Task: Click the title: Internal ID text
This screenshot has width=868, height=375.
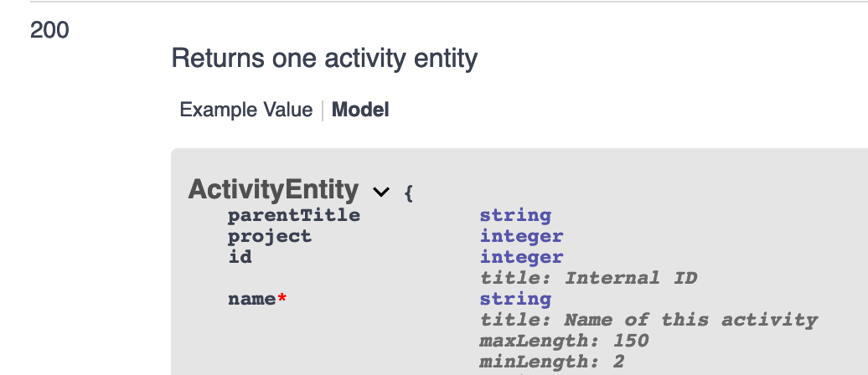Action: (588, 278)
